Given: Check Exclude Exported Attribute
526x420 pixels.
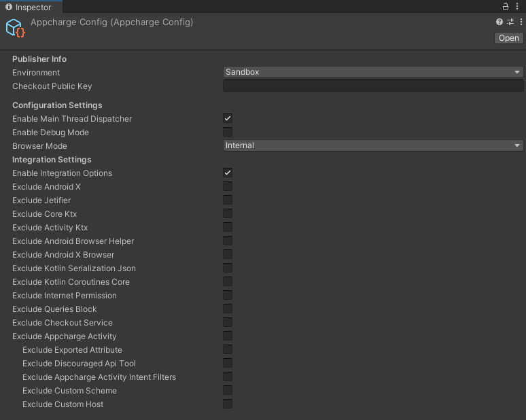Looking at the screenshot, I should click(x=228, y=349).
